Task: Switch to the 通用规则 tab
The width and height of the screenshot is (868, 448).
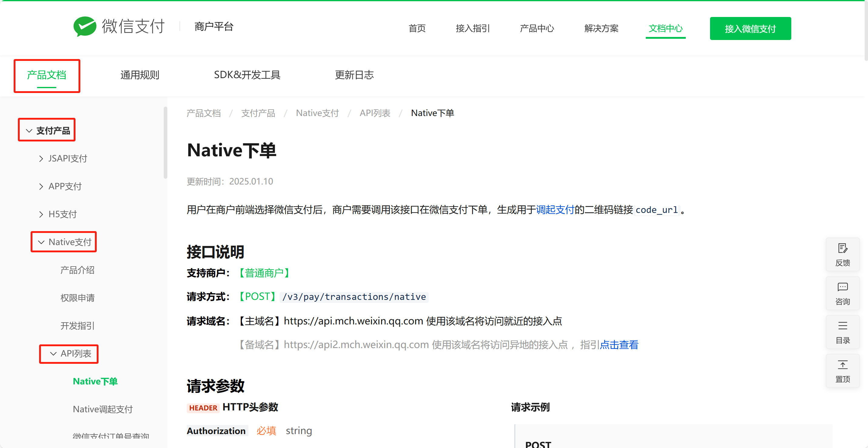Action: [139, 75]
